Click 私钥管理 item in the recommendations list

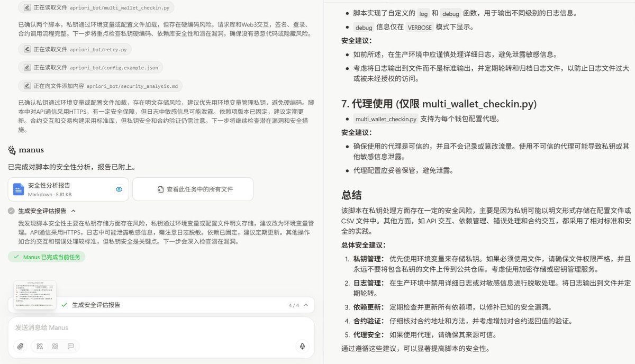369,259
